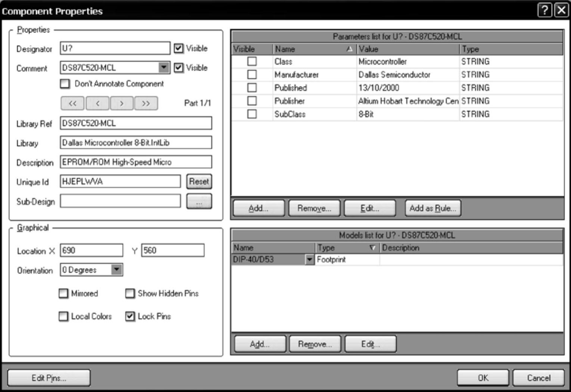Select the 13/10/2000 value cell
This screenshot has height=392, width=571.
pyautogui.click(x=408, y=88)
